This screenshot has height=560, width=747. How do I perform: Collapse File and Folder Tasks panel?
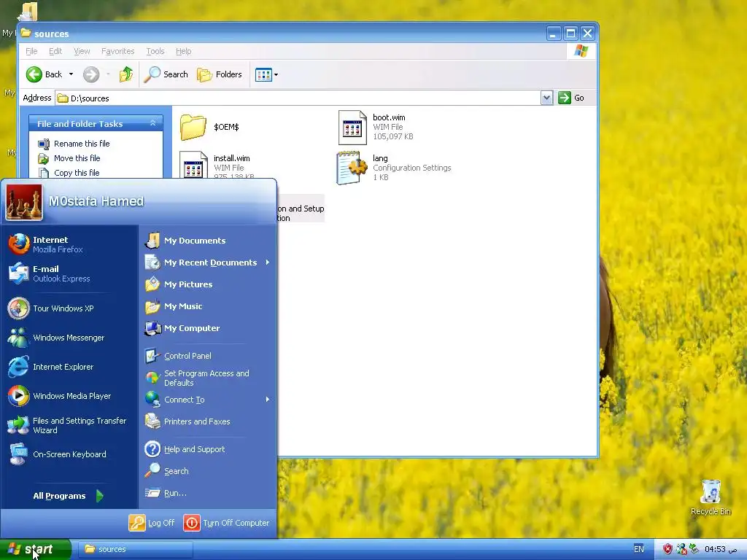tap(153, 123)
